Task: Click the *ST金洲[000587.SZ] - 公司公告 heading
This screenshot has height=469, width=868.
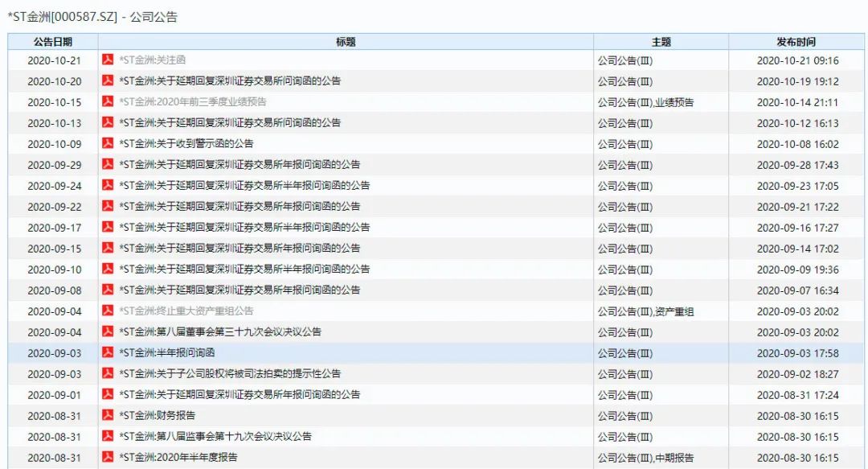Action: pos(92,17)
